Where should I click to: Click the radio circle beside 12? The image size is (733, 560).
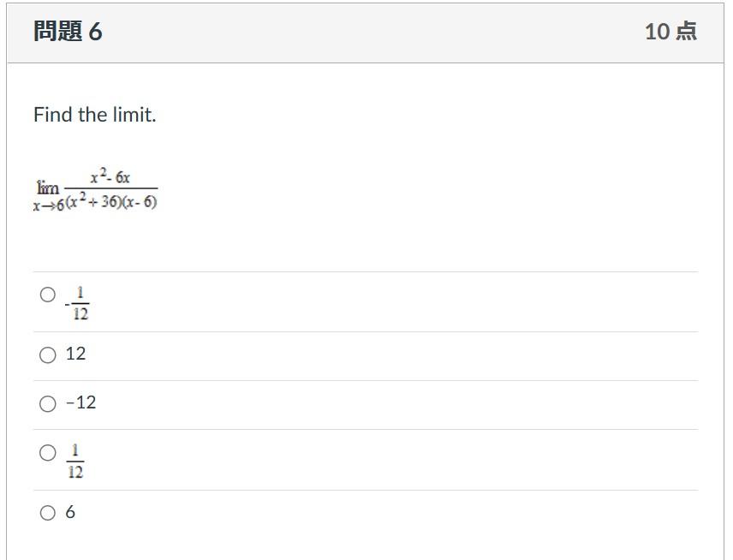pos(47,354)
